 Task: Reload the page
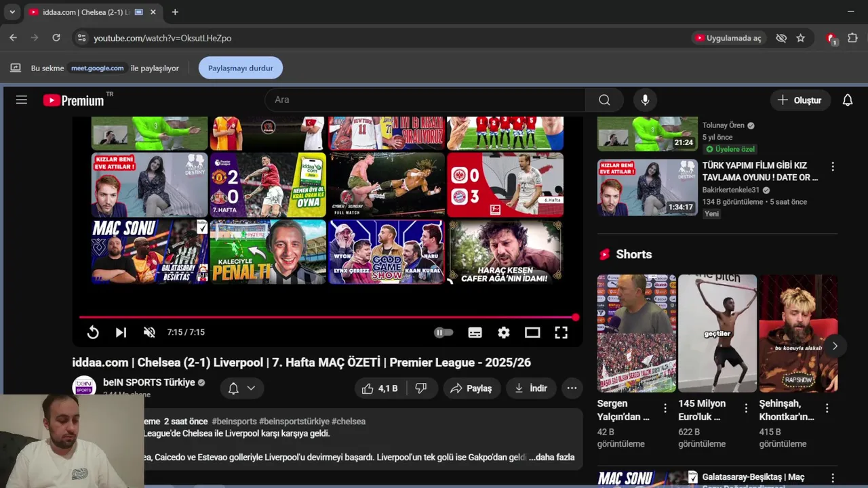point(56,38)
